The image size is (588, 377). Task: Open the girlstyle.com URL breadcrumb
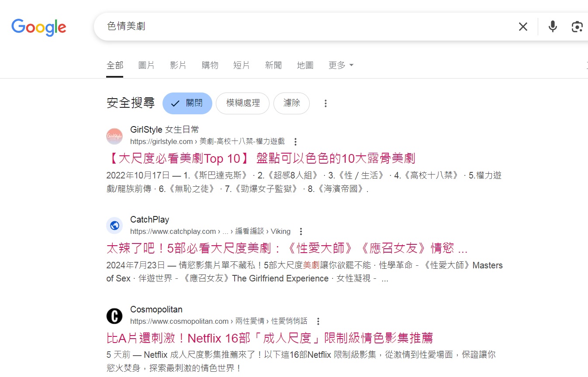pos(208,141)
